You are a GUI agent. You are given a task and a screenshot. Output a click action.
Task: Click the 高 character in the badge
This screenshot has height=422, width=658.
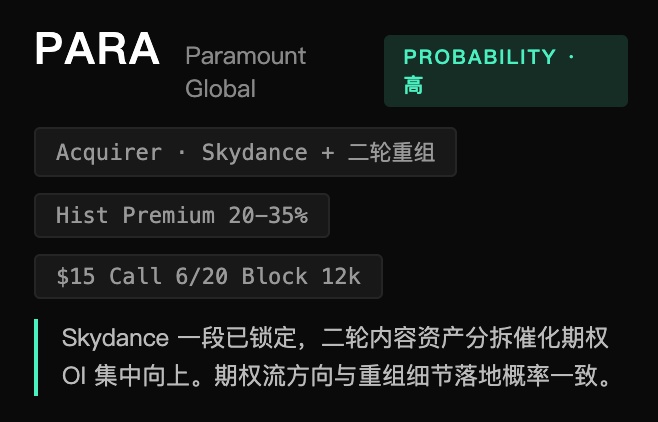coord(414,86)
